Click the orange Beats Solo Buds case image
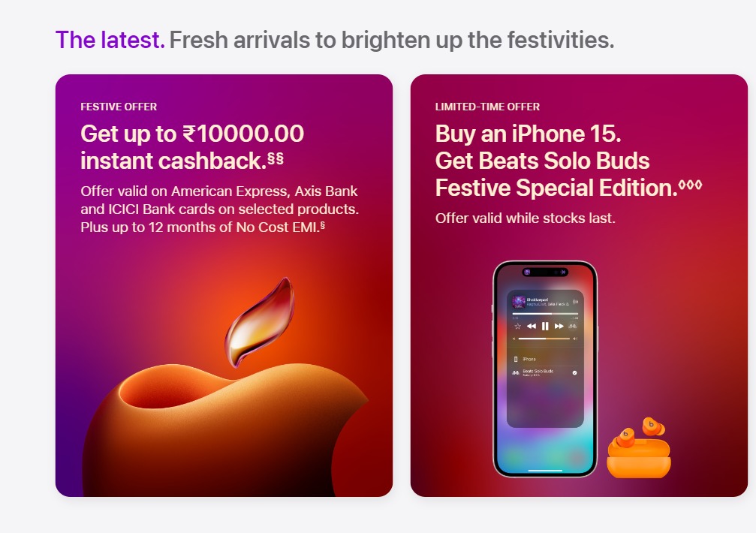756x533 pixels. [x=639, y=448]
